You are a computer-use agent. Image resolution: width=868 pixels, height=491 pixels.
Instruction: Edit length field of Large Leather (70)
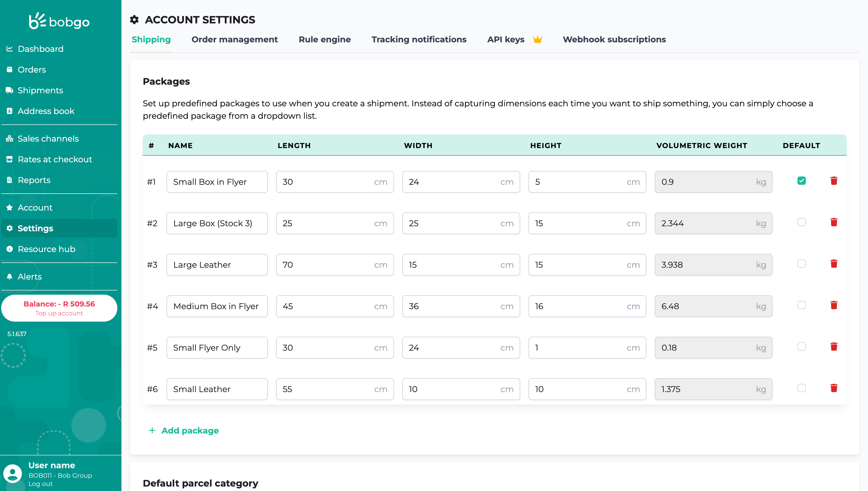pyautogui.click(x=335, y=265)
